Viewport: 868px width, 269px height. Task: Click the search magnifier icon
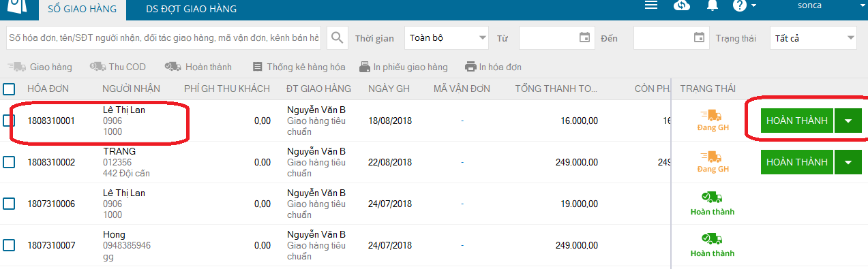pyautogui.click(x=338, y=38)
